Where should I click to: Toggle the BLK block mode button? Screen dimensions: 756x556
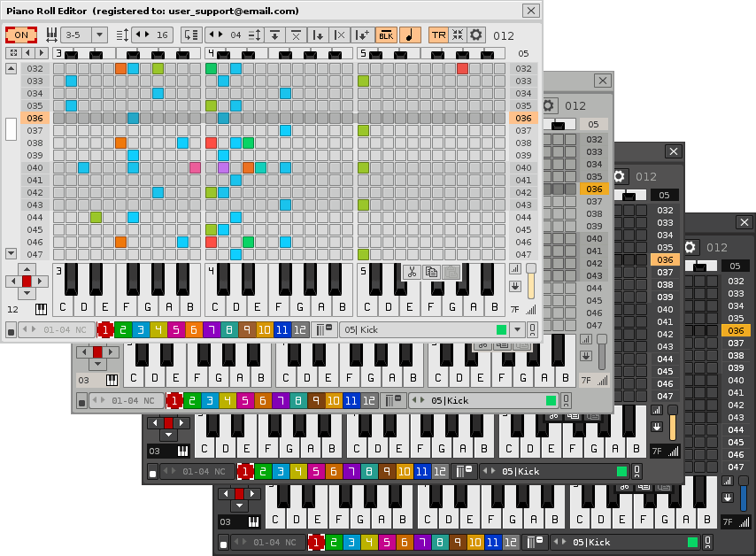pyautogui.click(x=386, y=35)
